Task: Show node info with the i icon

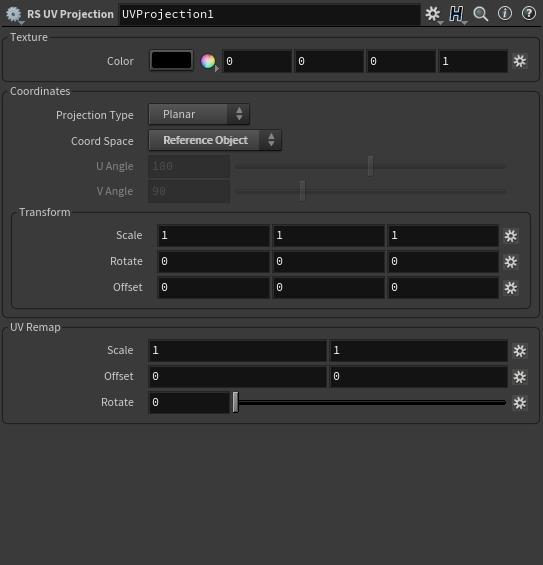Action: point(505,14)
